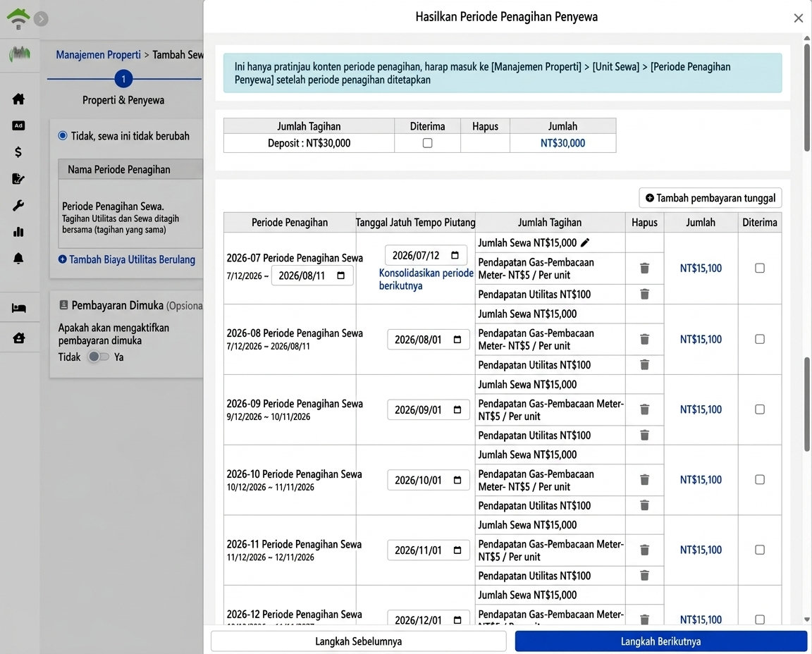
Task: Click Langkah Berikutnya button
Action: (x=660, y=641)
